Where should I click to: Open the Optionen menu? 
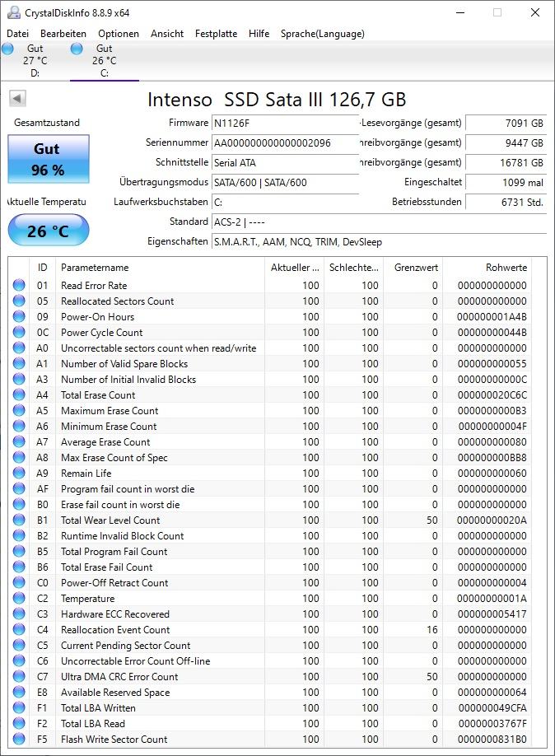(119, 34)
